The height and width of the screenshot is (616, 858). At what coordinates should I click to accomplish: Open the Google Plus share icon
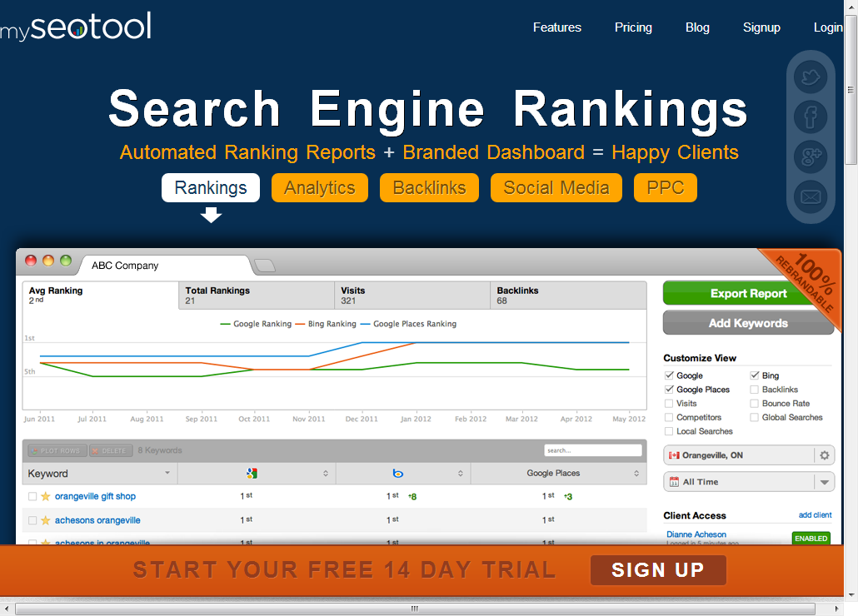pyautogui.click(x=810, y=156)
